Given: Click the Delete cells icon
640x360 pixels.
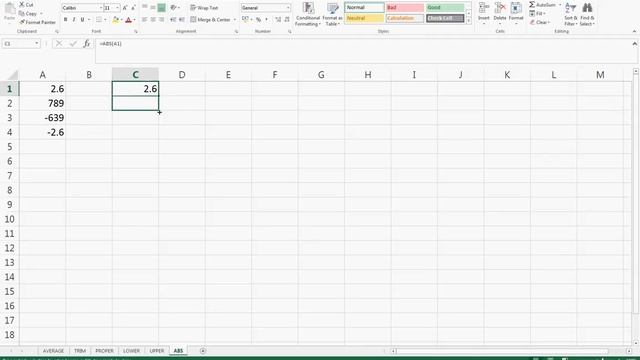Looking at the screenshot, I should pyautogui.click(x=500, y=9).
